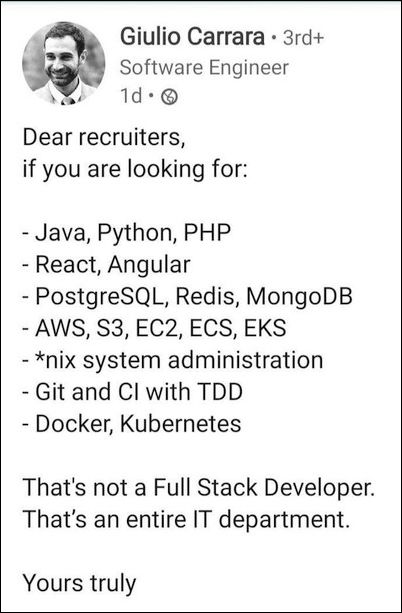The image size is (402, 613).
Task: Click the 'React, Angular' list line
Action: (x=106, y=265)
